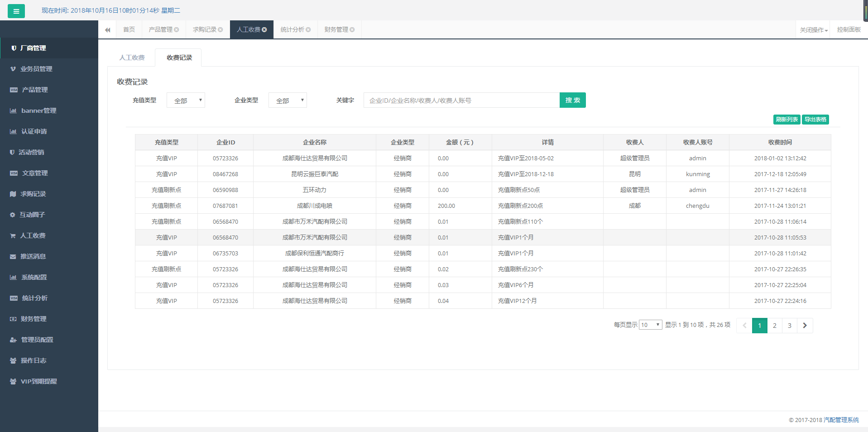Viewport: 868px width, 432px height.
Task: Click the double-arrow tab scroll left icon
Action: (107, 30)
